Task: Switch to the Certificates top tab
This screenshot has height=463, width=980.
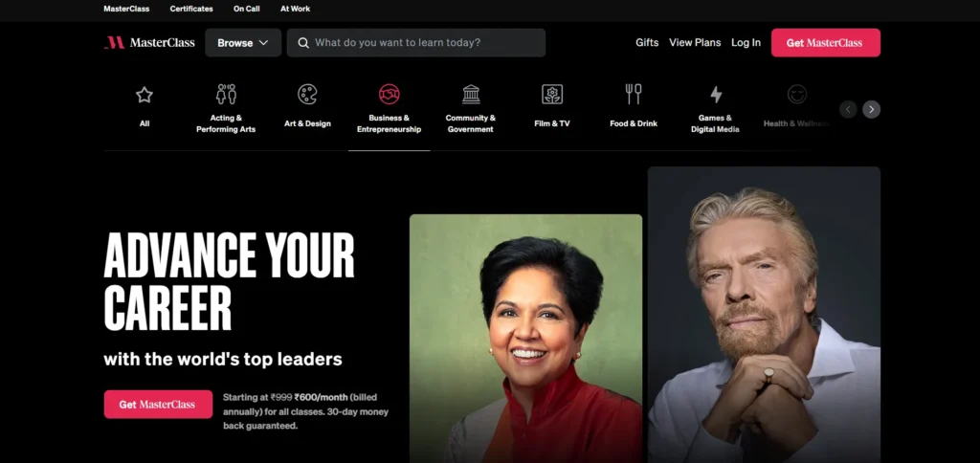Action: (x=191, y=9)
